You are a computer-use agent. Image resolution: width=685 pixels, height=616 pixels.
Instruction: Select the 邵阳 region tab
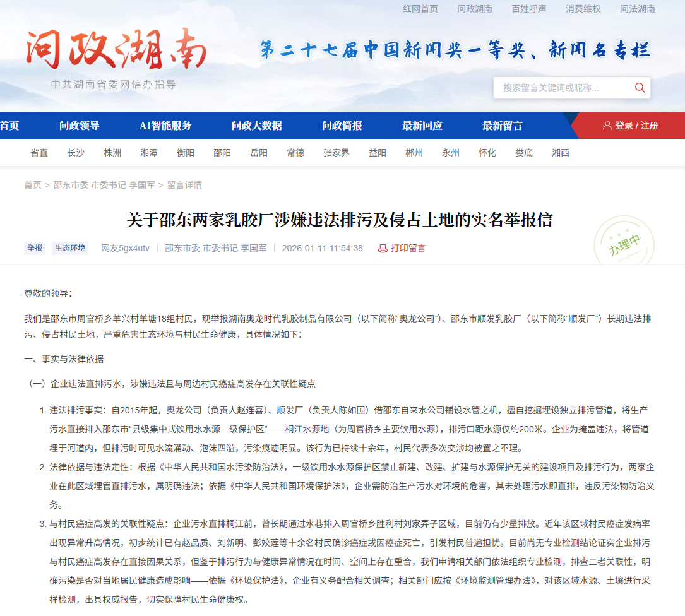[x=222, y=153]
